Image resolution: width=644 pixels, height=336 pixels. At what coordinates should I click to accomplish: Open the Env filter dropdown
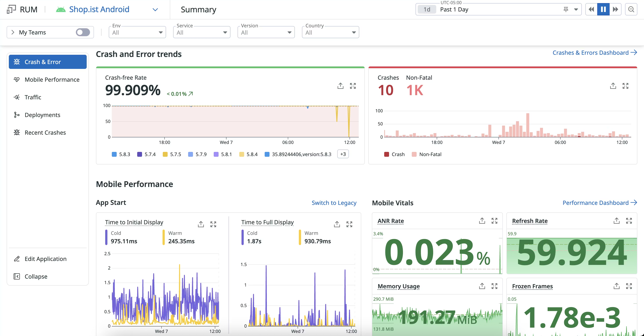137,32
